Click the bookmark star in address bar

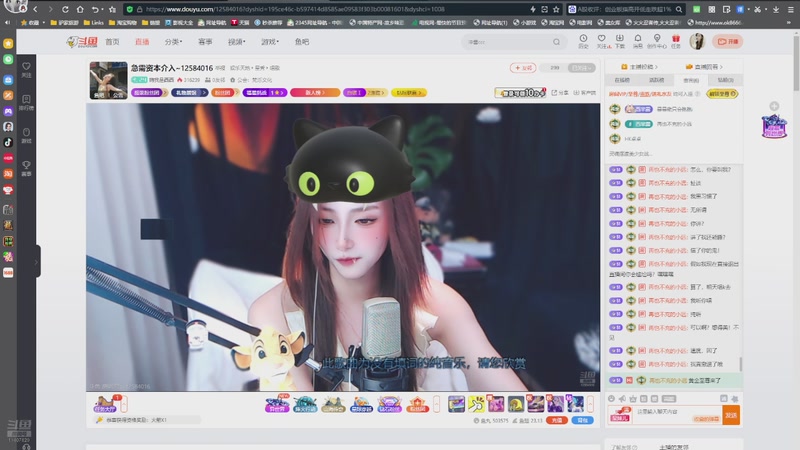pyautogui.click(x=556, y=9)
